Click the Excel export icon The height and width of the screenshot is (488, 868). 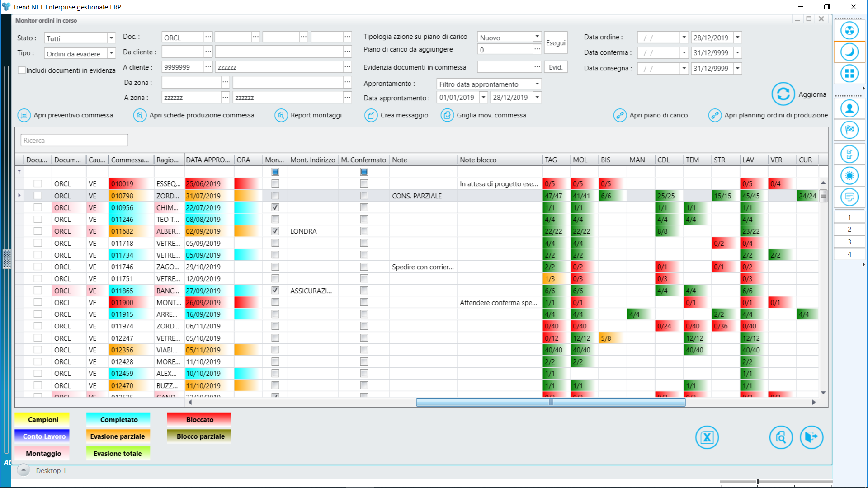click(x=707, y=437)
